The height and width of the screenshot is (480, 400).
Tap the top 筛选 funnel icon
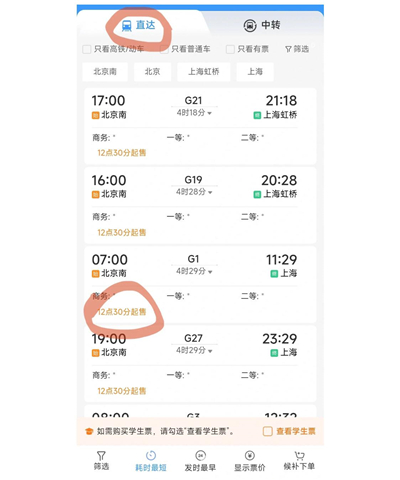(288, 49)
